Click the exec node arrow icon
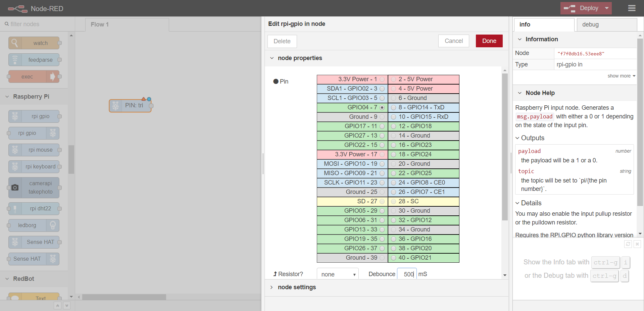Viewport: 644px width, 311px height. click(x=53, y=76)
